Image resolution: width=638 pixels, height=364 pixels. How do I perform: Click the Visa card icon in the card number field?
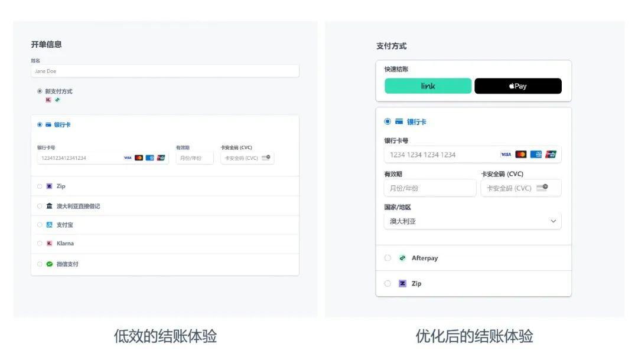[126, 158]
